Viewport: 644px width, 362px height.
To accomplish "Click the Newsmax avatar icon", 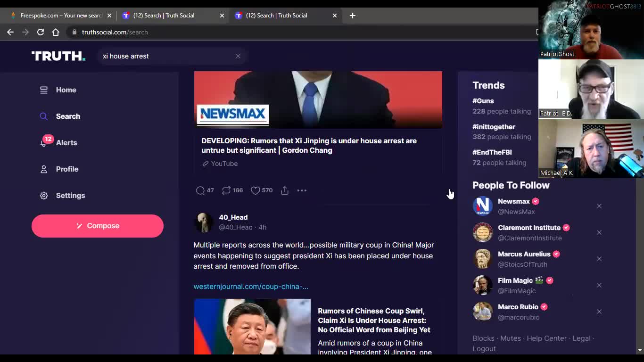I will click(x=483, y=206).
